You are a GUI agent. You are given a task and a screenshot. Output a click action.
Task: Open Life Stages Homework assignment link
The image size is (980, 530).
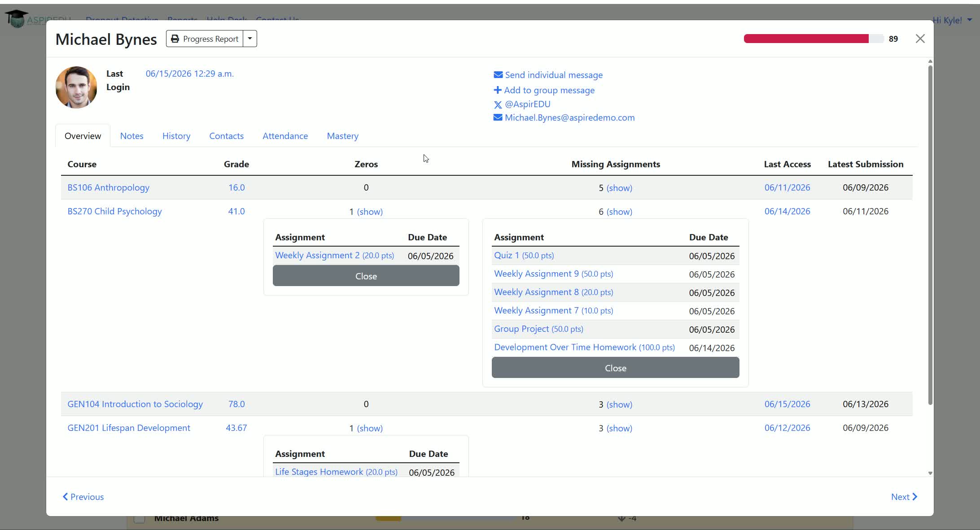click(337, 472)
